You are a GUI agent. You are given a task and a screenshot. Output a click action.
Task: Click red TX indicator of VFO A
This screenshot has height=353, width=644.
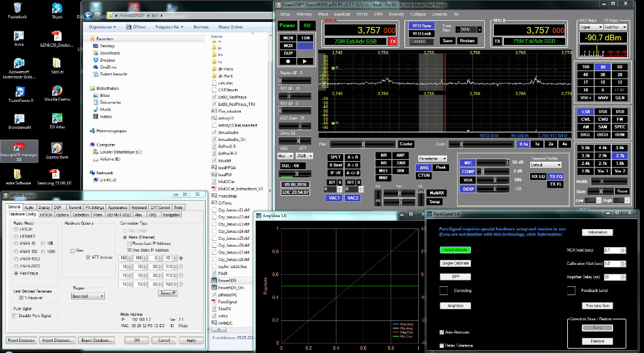393,42
